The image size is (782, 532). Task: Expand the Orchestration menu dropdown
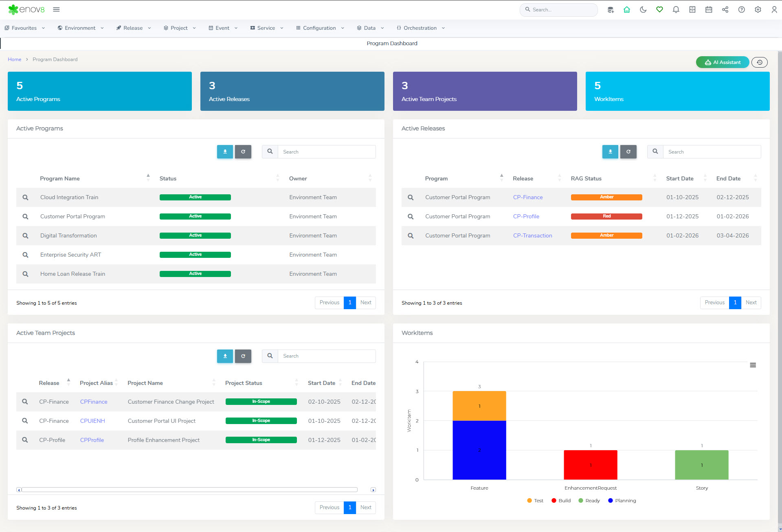click(x=420, y=28)
